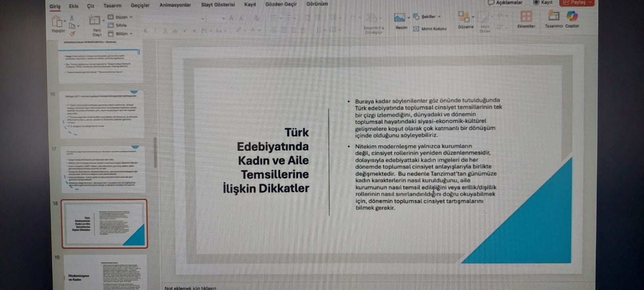The height and width of the screenshot is (290, 644).
Task: Add a slide with Yeni Slayt icon
Action: coord(95,21)
